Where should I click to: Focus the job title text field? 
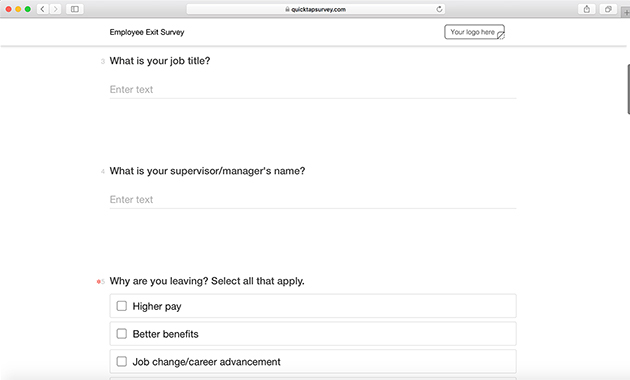313,90
